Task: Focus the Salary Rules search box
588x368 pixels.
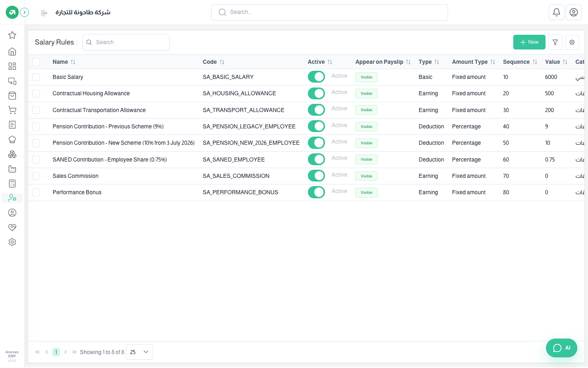Action: 126,42
